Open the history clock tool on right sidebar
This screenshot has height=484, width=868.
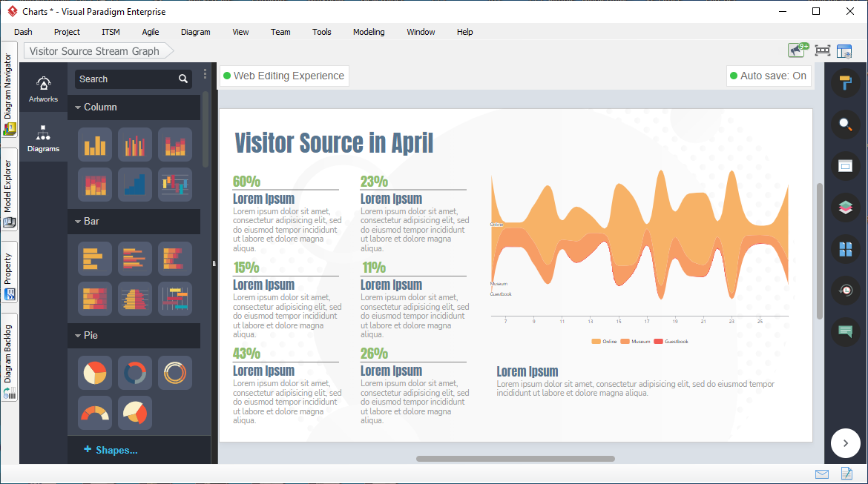(x=845, y=291)
